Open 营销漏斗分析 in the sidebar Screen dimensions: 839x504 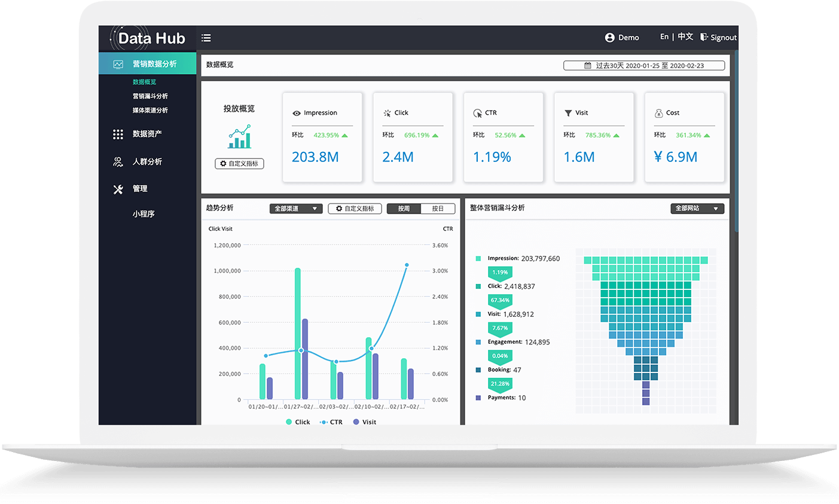(150, 96)
